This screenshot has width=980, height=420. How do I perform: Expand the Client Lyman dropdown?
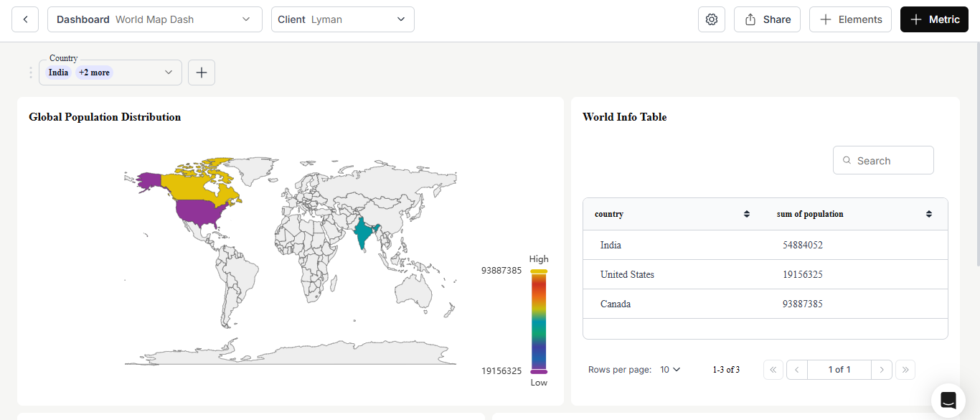point(342,19)
